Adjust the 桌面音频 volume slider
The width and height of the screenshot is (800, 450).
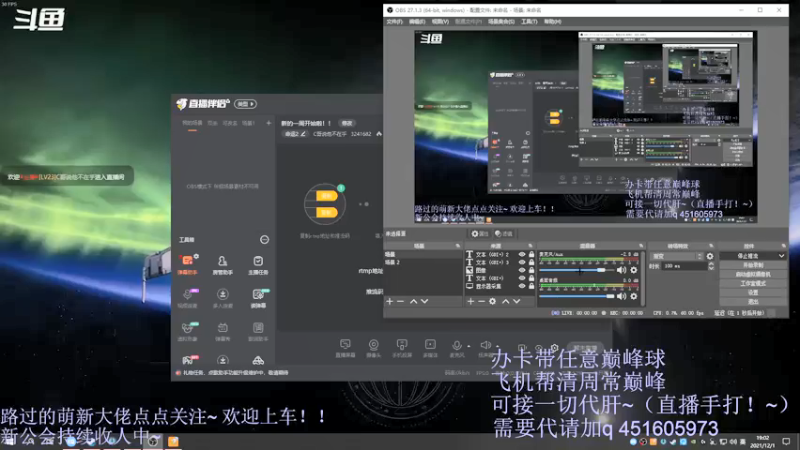(577, 296)
